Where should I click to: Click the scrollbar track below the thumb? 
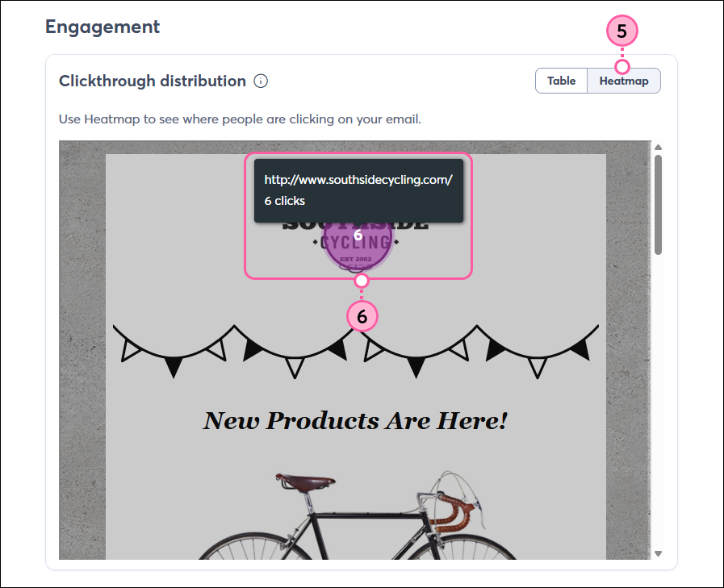659,402
